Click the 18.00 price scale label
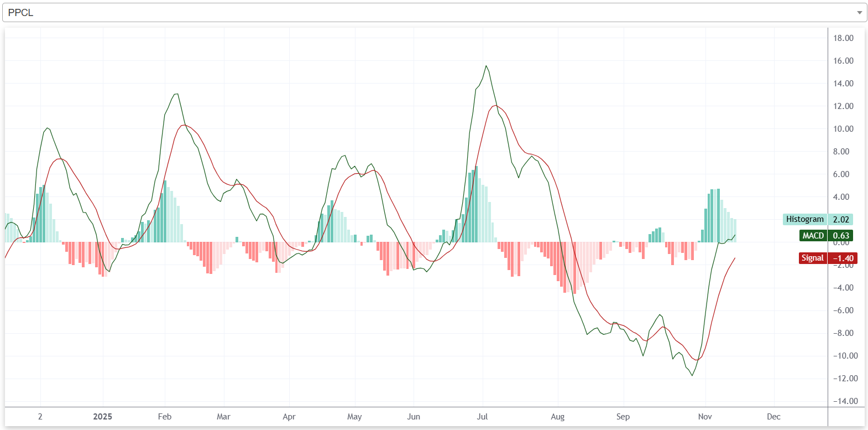Screen dimensions: 868x430 pyautogui.click(x=843, y=38)
